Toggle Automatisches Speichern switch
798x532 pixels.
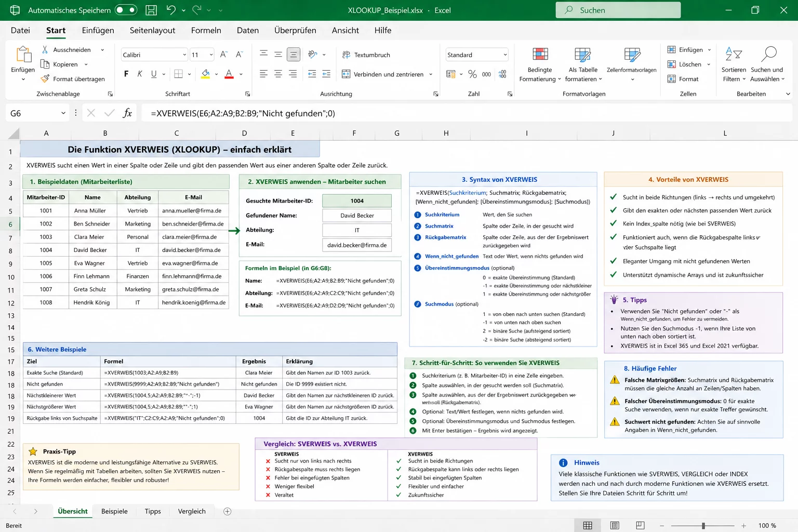click(x=126, y=10)
